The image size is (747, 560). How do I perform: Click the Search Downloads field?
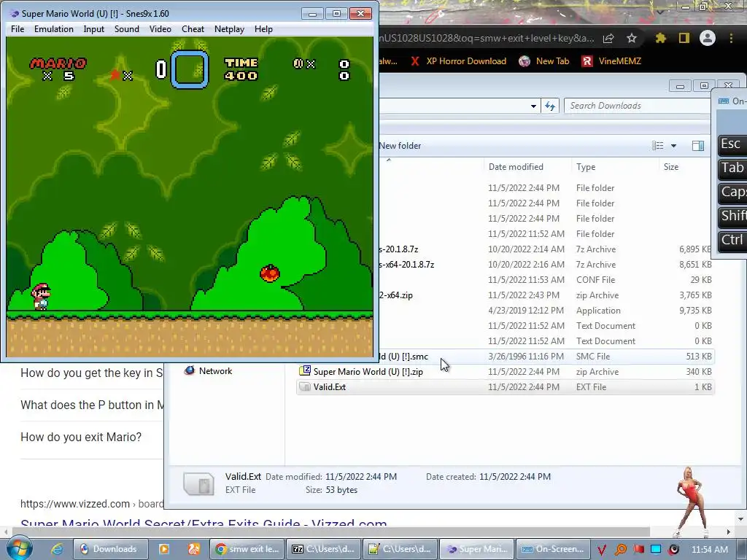[638, 106]
